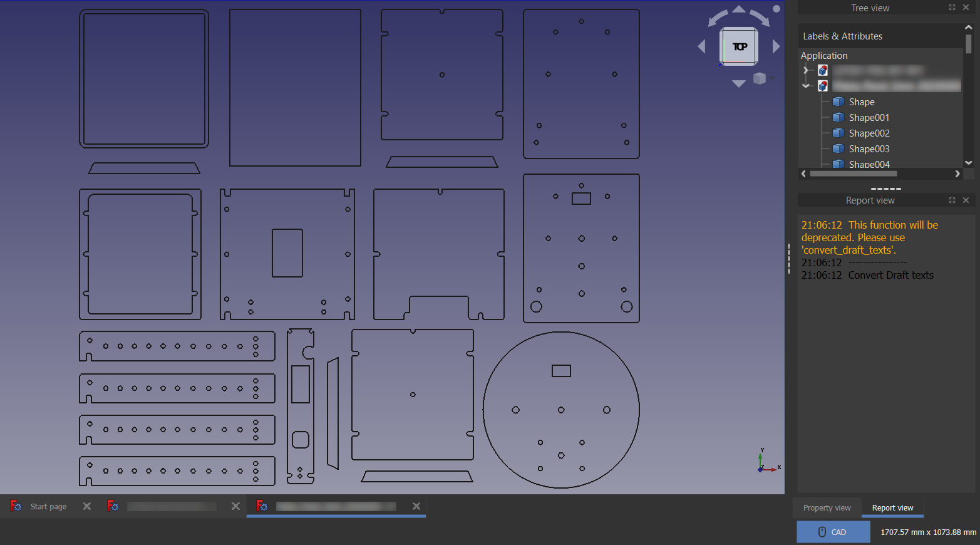This screenshot has height=545, width=980.
Task: Click navigation cube right arrow
Action: click(776, 46)
